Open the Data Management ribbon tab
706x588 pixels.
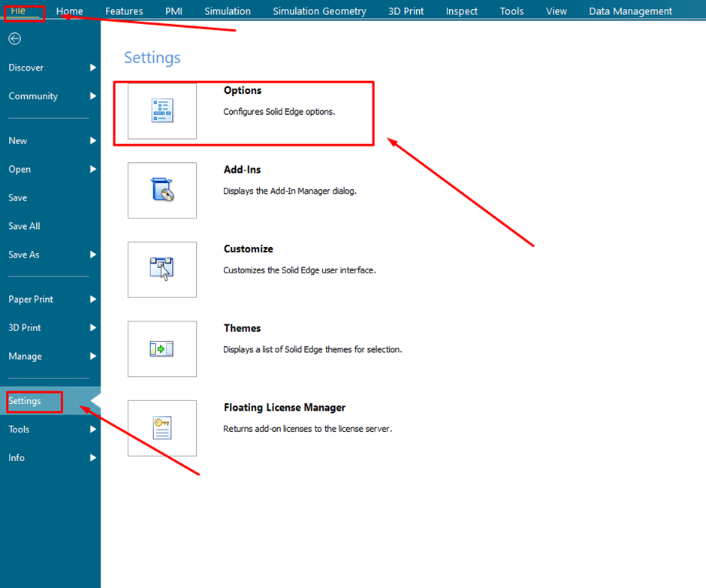tap(630, 11)
